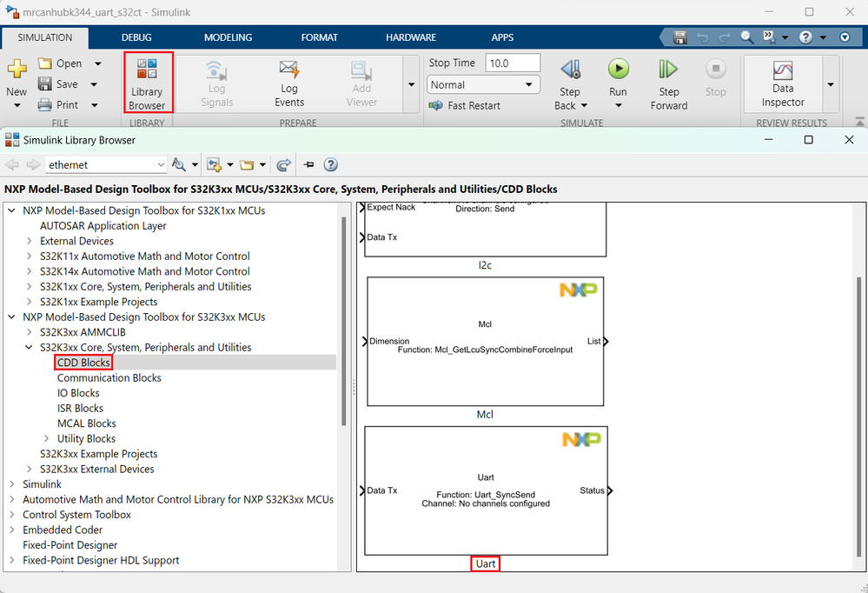Run the simulation

619,69
